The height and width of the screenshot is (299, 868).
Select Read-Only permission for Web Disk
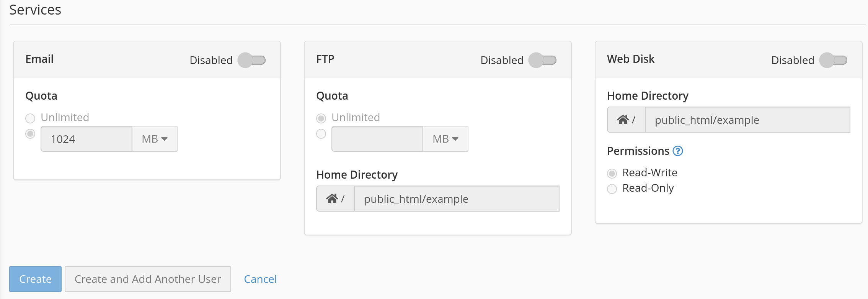612,189
